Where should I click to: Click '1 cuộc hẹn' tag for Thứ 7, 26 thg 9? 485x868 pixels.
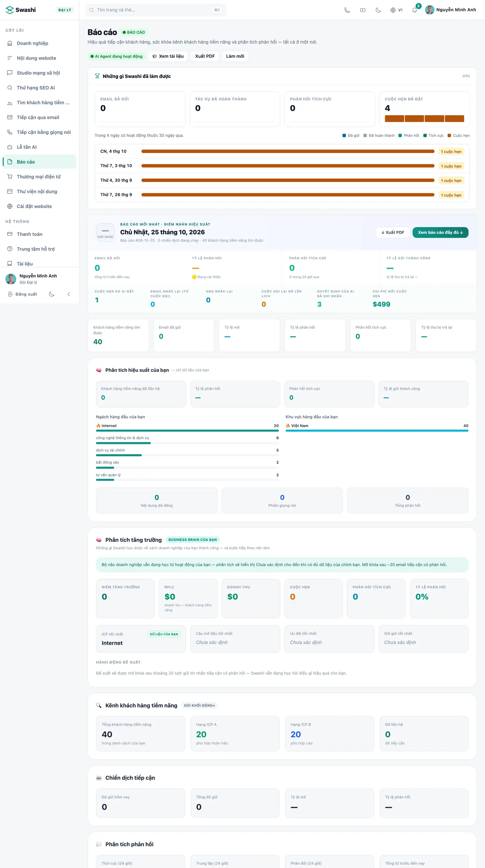pos(451,195)
